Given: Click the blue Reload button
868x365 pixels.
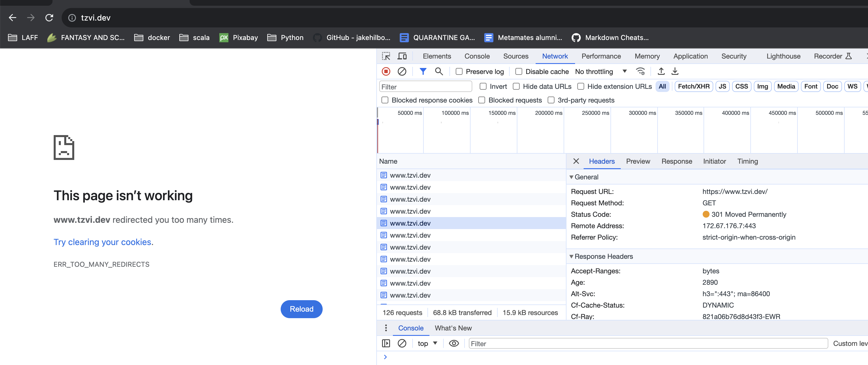Looking at the screenshot, I should click(x=301, y=309).
